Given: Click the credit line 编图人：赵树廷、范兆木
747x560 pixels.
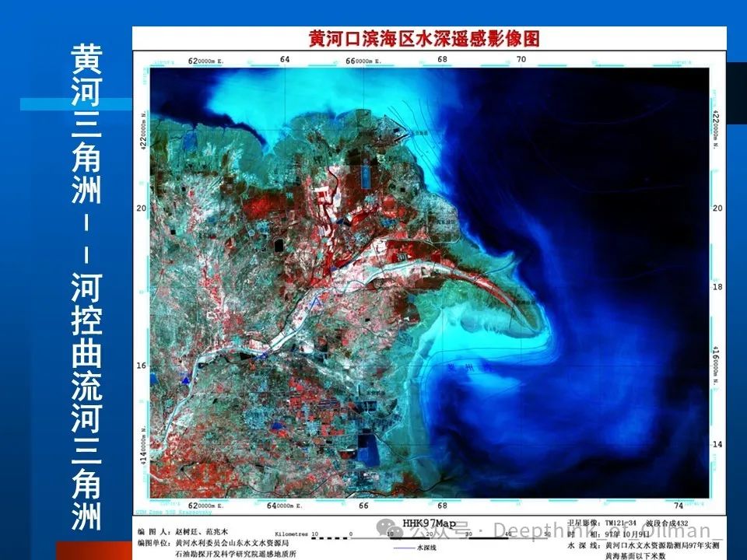Looking at the screenshot, I should pos(183,532).
